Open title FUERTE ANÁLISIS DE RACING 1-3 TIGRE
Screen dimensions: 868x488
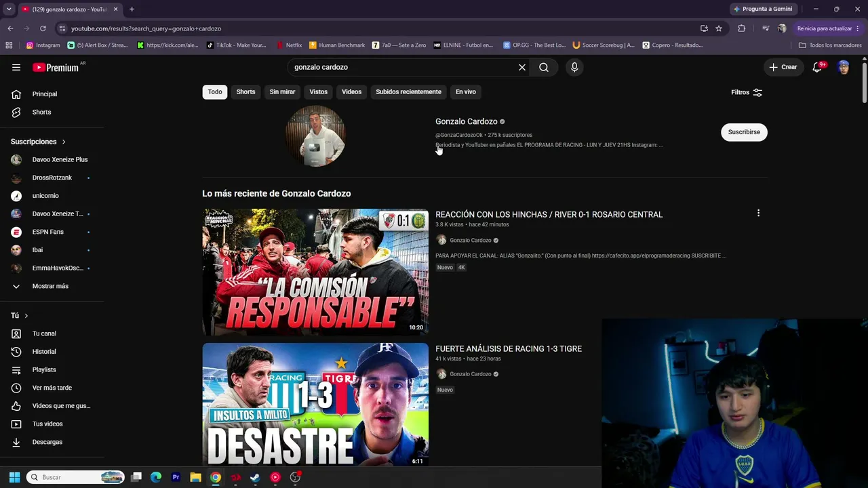pyautogui.click(x=509, y=348)
